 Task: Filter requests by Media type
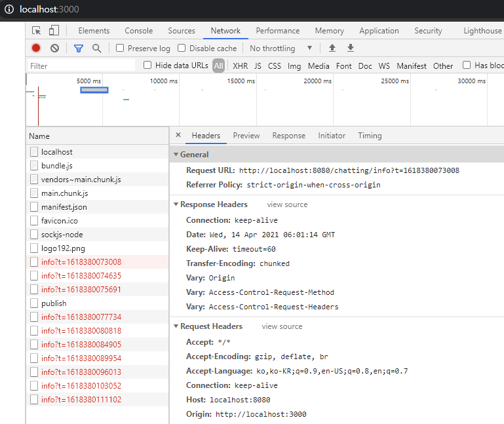coord(319,66)
